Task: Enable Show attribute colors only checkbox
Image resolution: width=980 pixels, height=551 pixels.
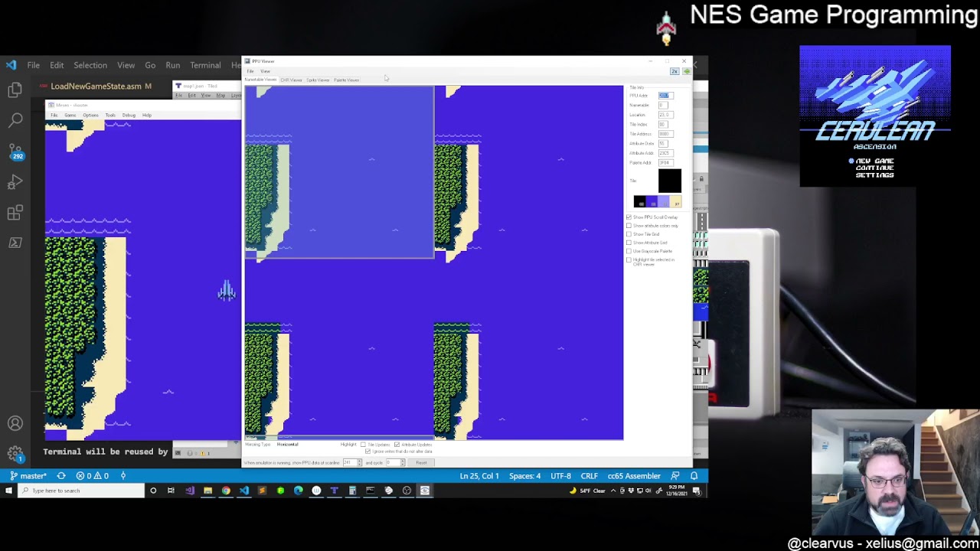Action: click(x=629, y=226)
